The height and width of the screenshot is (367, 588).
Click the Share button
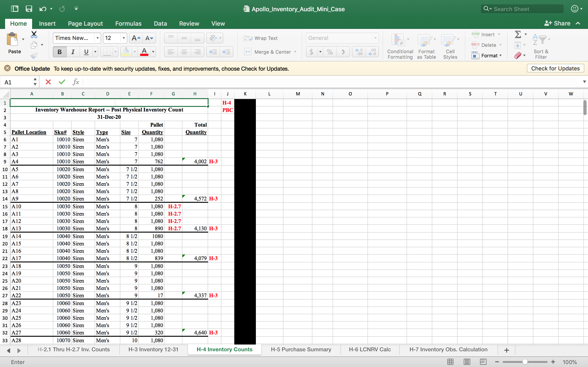557,23
